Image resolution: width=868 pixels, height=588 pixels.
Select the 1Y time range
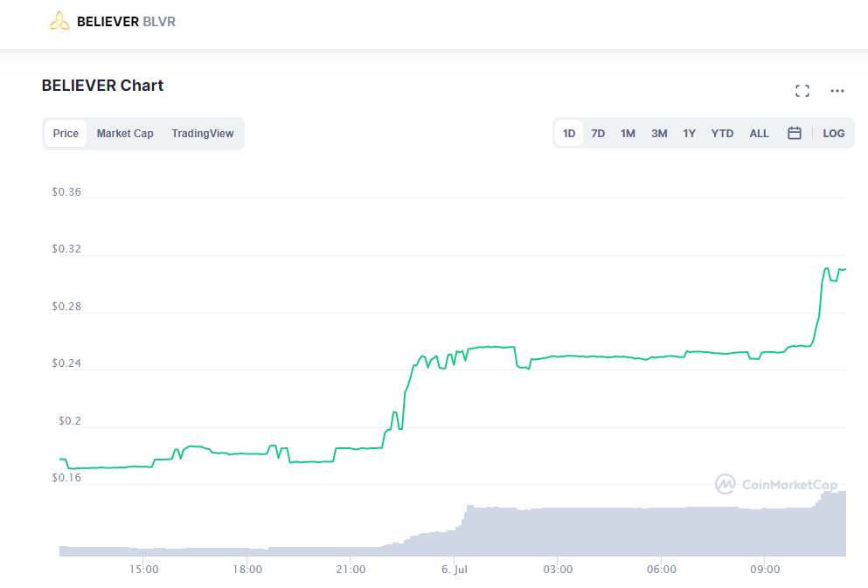click(689, 134)
